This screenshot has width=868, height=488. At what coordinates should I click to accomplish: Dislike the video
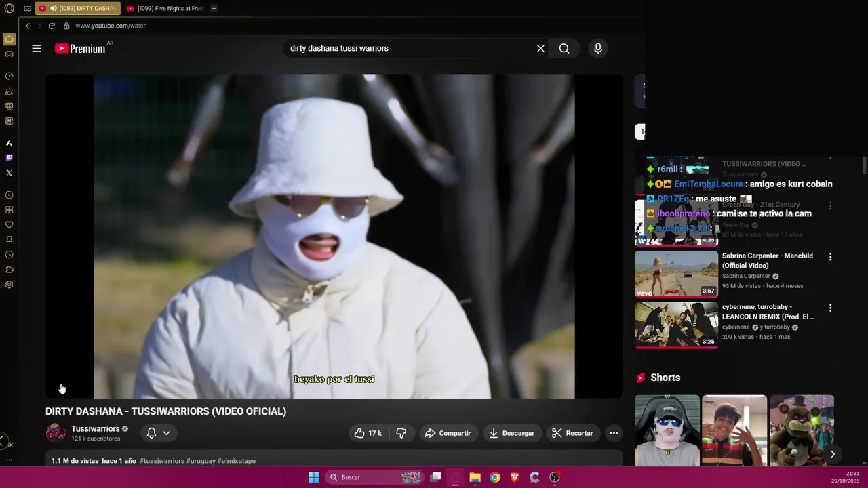point(401,433)
